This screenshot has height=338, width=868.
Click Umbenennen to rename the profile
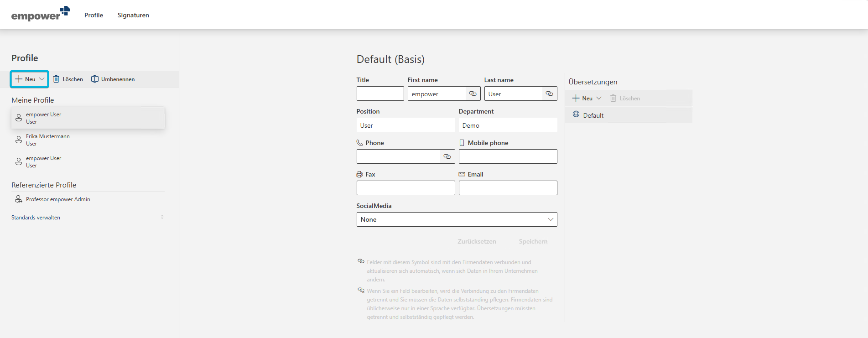pyautogui.click(x=113, y=79)
